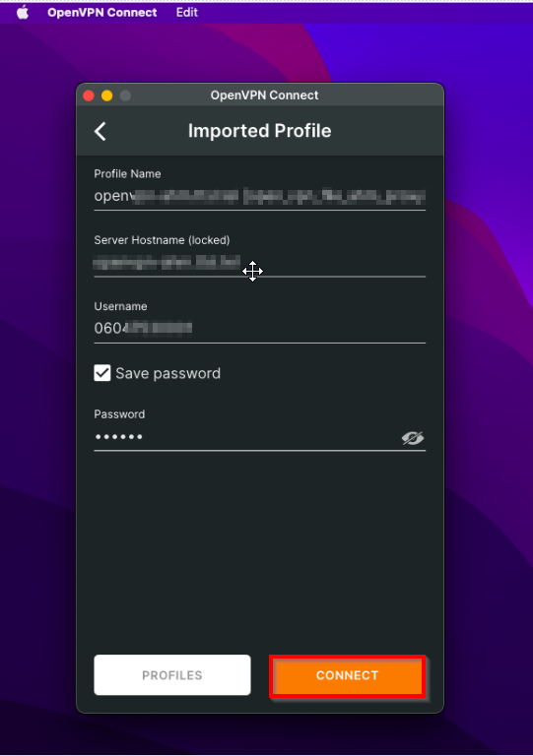
Task: Click the Server Hostname (locked) label
Action: [x=162, y=240]
